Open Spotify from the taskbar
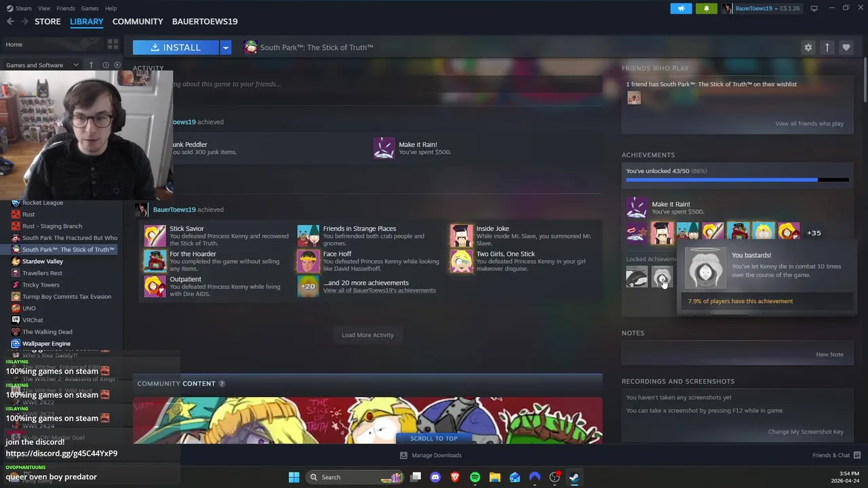The image size is (868, 488). [x=475, y=477]
